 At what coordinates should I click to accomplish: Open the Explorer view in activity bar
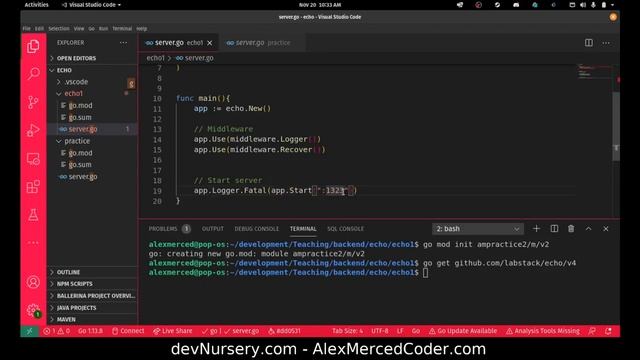click(x=33, y=47)
